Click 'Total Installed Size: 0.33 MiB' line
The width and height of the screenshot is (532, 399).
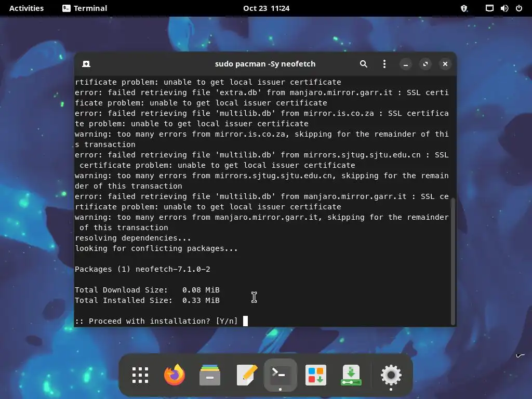147,300
